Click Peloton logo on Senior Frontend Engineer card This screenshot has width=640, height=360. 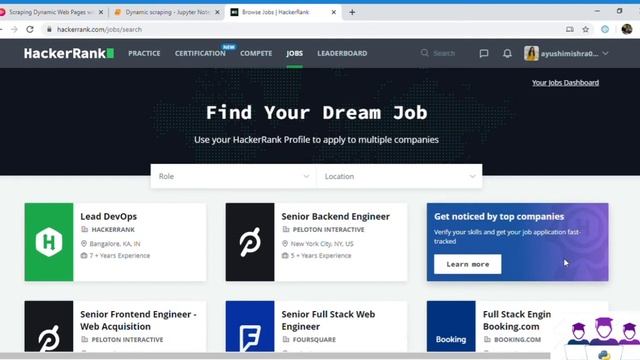[49, 327]
